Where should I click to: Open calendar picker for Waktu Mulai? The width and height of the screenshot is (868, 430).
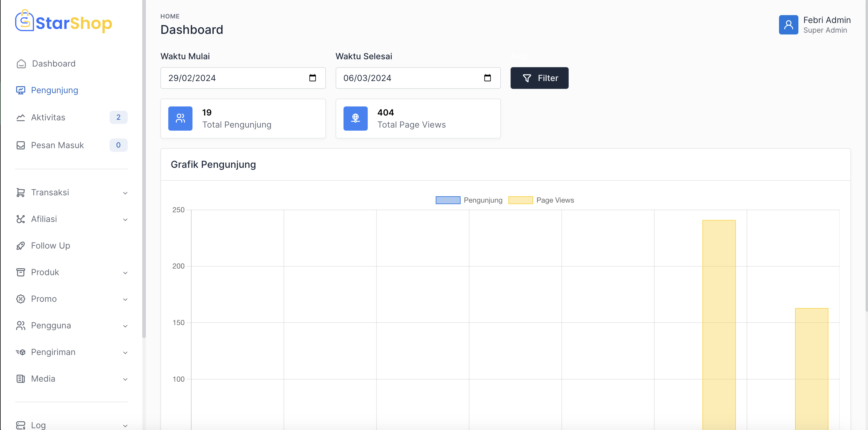click(x=312, y=78)
